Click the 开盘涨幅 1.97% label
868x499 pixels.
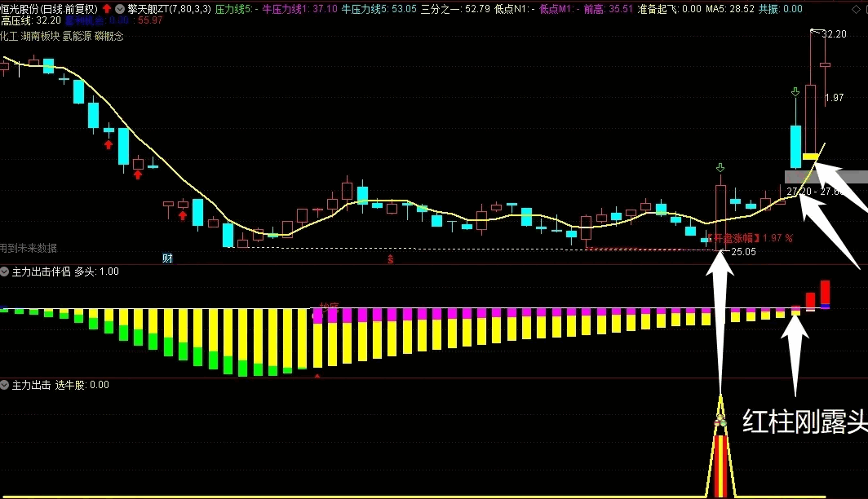[750, 238]
